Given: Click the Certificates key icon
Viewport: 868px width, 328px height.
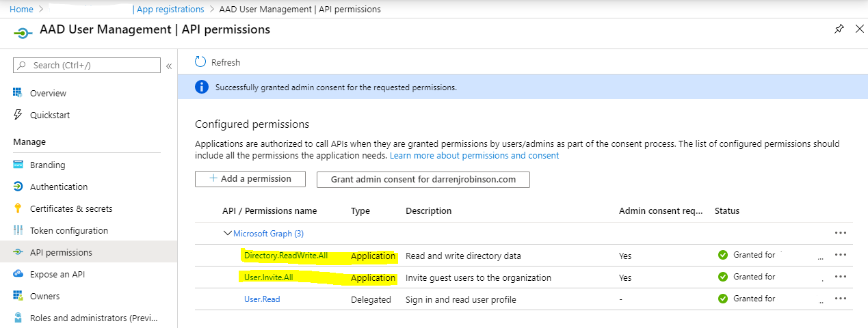Looking at the screenshot, I should tap(18, 208).
